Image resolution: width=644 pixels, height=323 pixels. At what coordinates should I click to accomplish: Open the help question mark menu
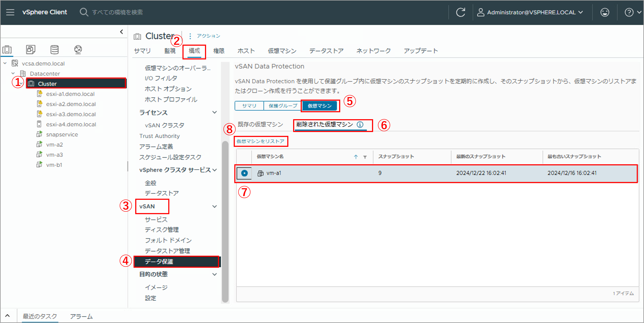633,12
